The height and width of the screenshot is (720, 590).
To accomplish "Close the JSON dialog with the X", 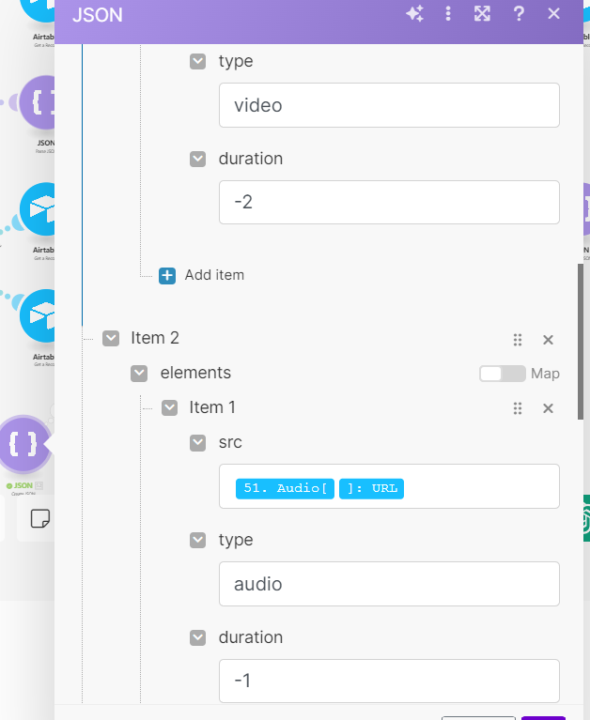I will point(554,14).
